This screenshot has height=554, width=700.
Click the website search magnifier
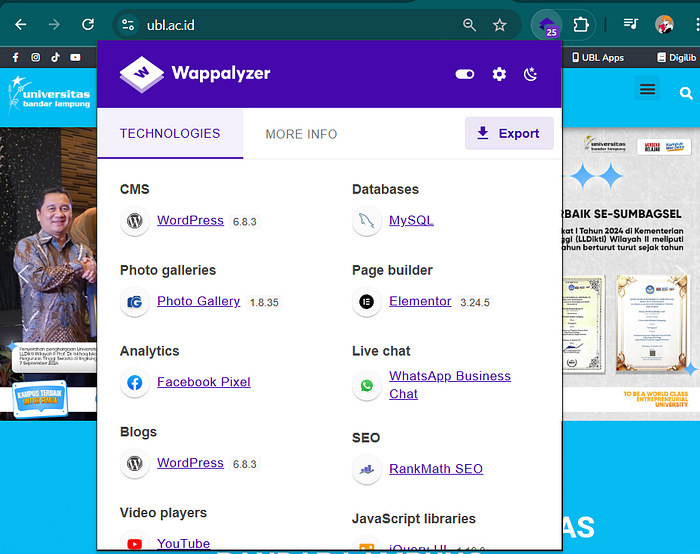(686, 93)
